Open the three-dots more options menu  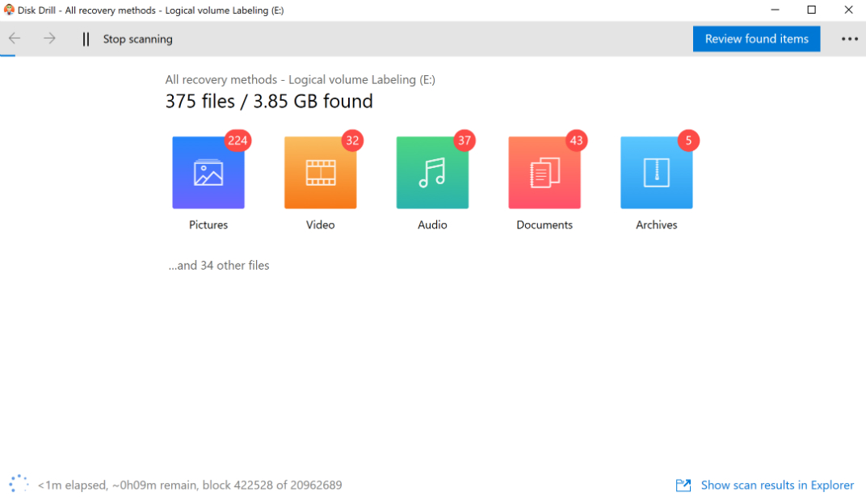[849, 40]
